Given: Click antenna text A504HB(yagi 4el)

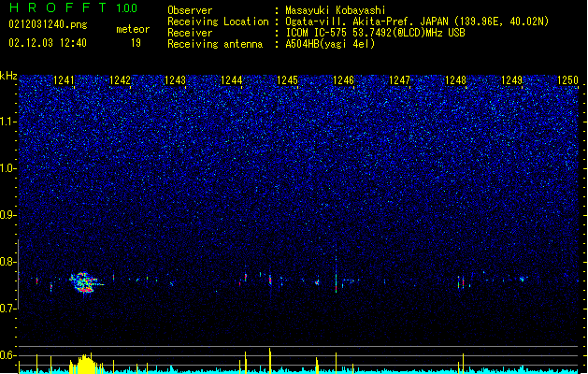Looking at the screenshot, I should pyautogui.click(x=330, y=44).
